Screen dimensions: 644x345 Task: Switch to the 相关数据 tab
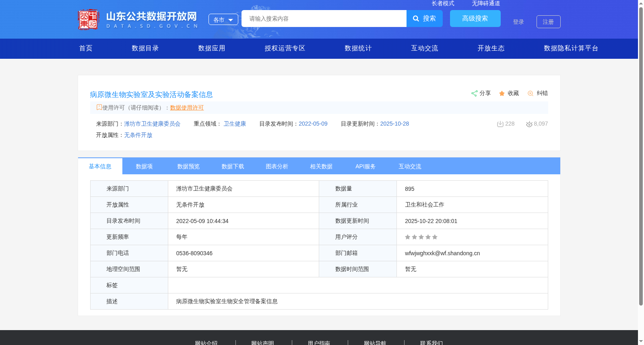(322, 166)
